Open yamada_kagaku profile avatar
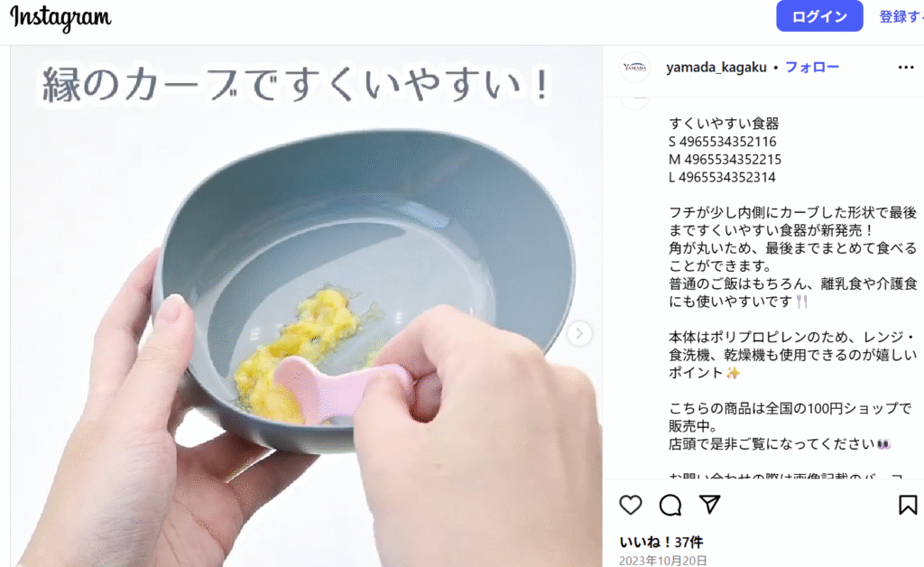924x567 pixels. pos(634,67)
